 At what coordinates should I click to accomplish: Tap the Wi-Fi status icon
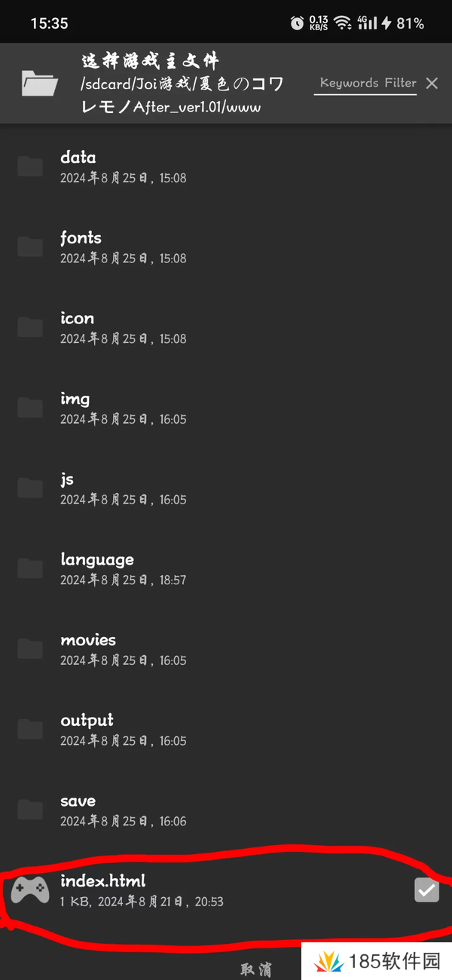pyautogui.click(x=344, y=23)
